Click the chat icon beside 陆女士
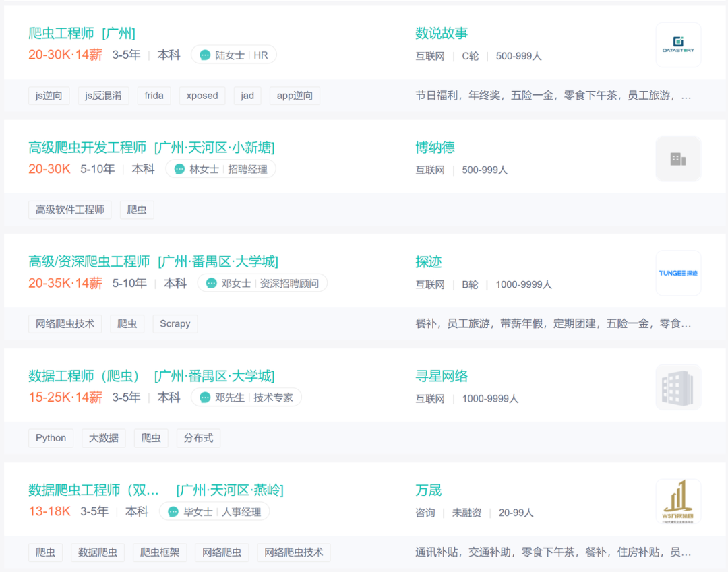This screenshot has width=728, height=572. coord(205,55)
